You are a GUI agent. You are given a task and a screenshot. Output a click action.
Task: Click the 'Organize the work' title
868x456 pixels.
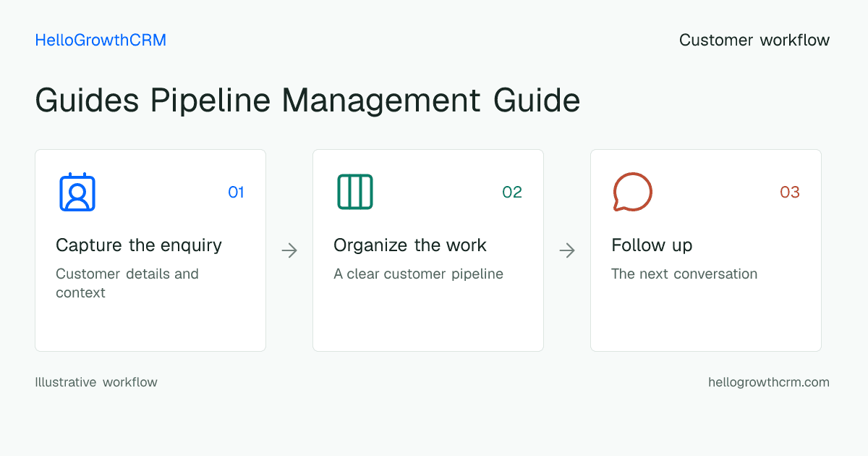[x=410, y=245]
